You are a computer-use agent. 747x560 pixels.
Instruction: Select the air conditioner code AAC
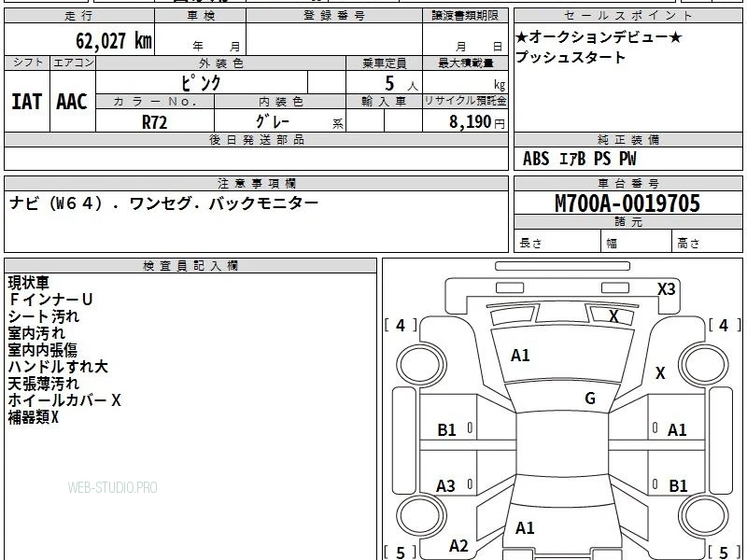tap(72, 102)
